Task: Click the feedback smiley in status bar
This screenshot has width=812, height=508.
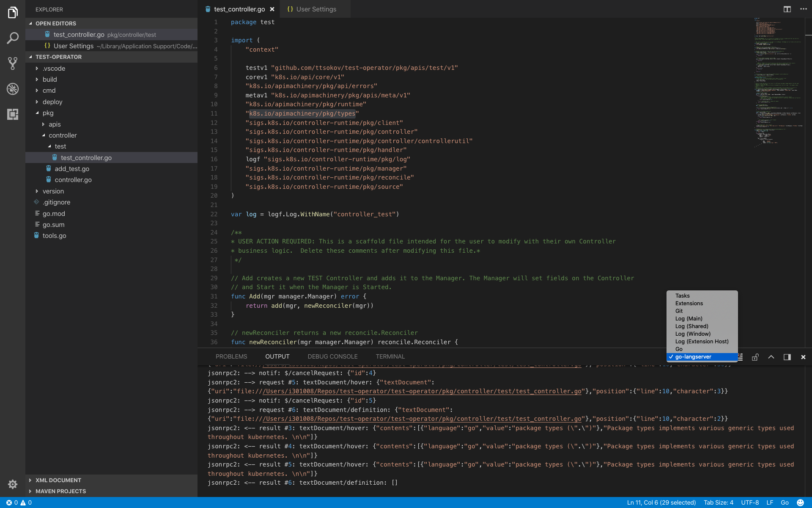Action: click(x=800, y=502)
